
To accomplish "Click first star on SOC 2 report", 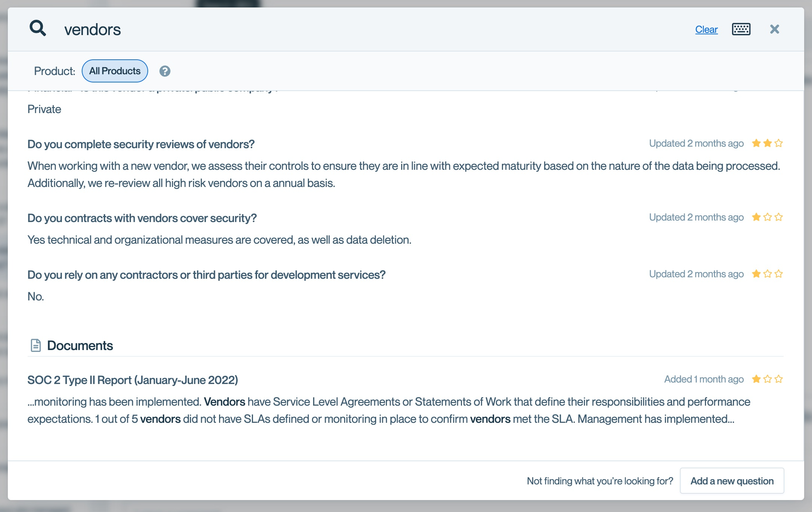I will [x=756, y=379].
